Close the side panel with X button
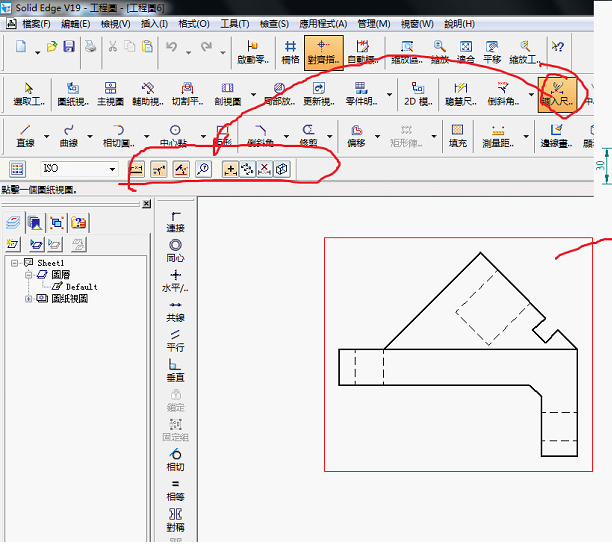Screen dimensions: 612x544 pyautogui.click(x=146, y=204)
